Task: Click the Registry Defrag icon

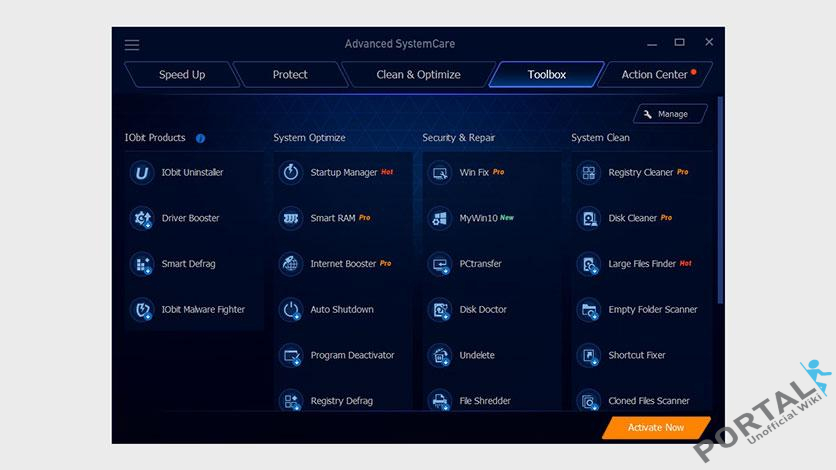Action: (x=291, y=400)
